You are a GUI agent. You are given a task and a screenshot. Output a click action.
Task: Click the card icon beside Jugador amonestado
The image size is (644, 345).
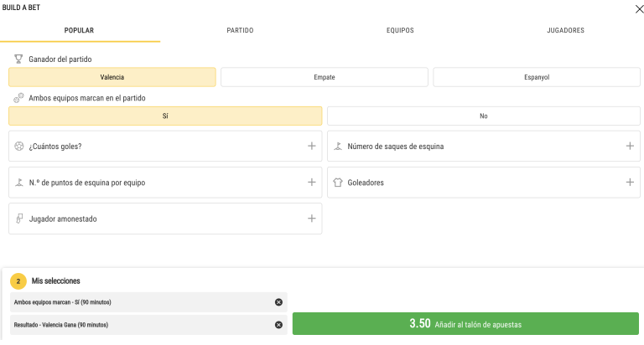(x=19, y=219)
